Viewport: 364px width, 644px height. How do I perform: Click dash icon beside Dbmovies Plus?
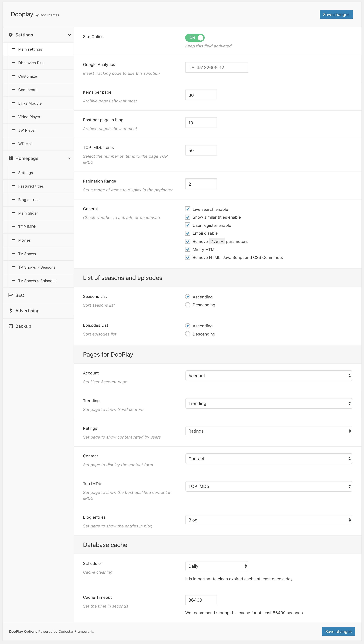(x=14, y=63)
